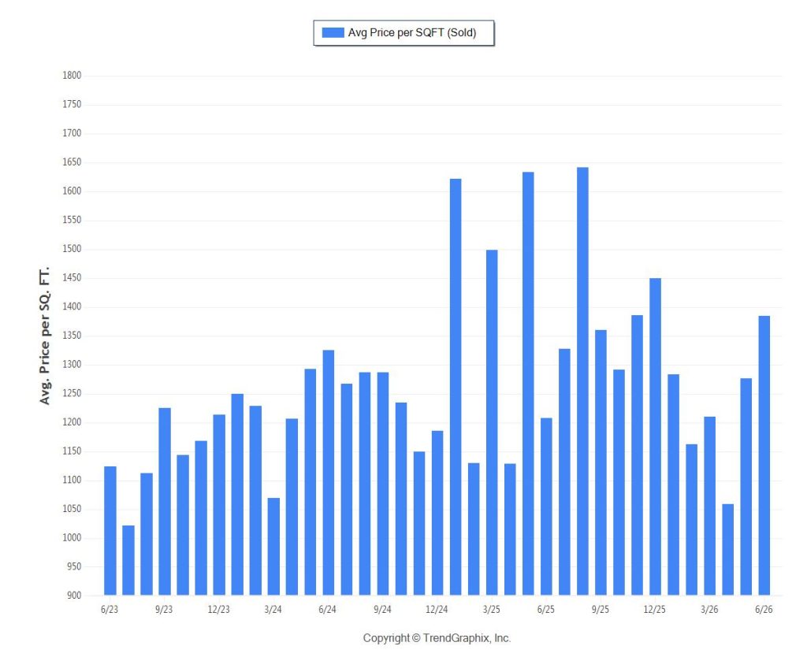Click the 1150 y-axis value
The width and height of the screenshot is (807, 672).
tap(72, 451)
